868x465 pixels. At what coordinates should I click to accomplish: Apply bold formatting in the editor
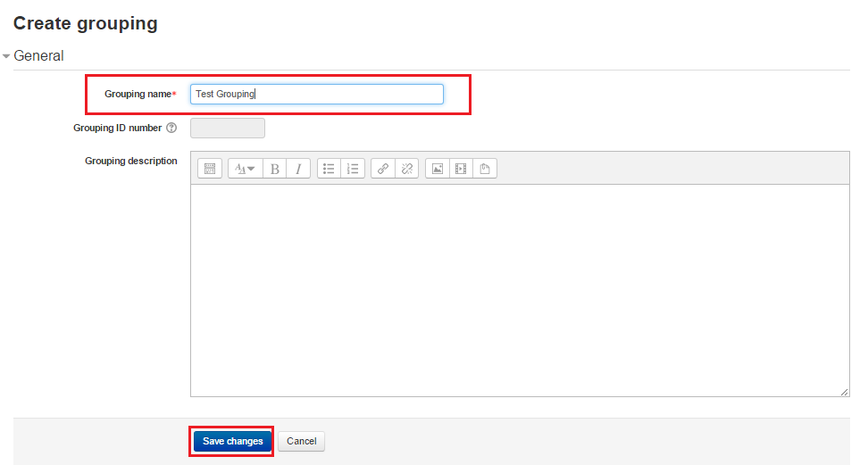(x=275, y=169)
